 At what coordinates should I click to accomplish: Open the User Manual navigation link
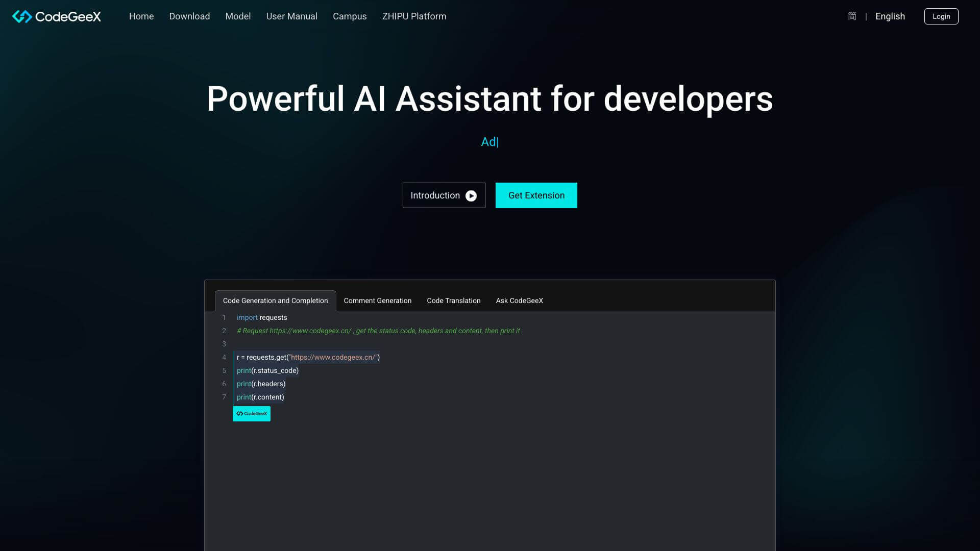click(291, 16)
